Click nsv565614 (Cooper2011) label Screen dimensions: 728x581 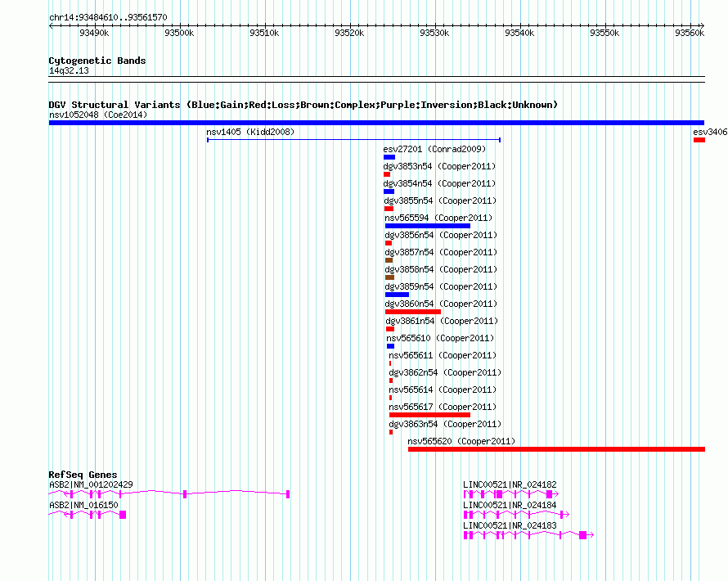tap(443, 390)
